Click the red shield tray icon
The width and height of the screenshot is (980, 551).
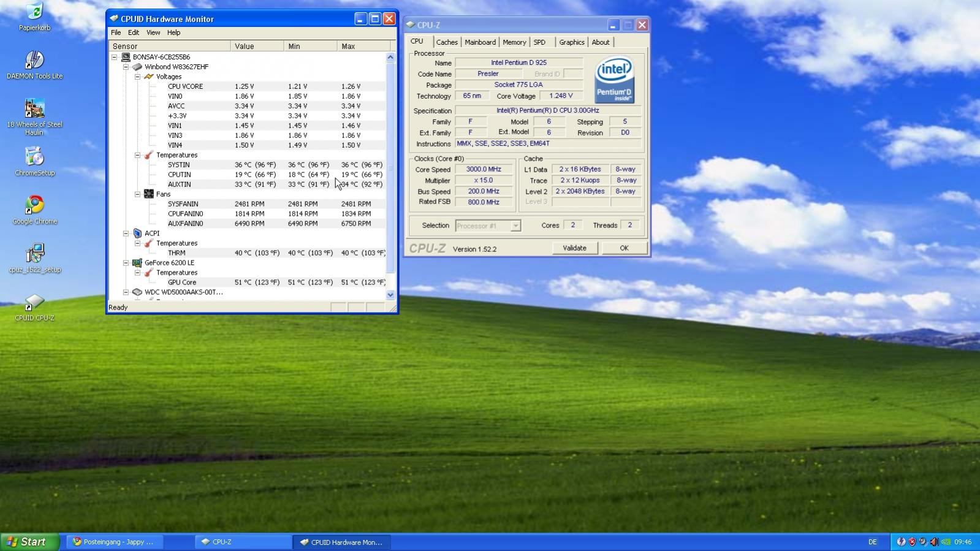coord(912,542)
